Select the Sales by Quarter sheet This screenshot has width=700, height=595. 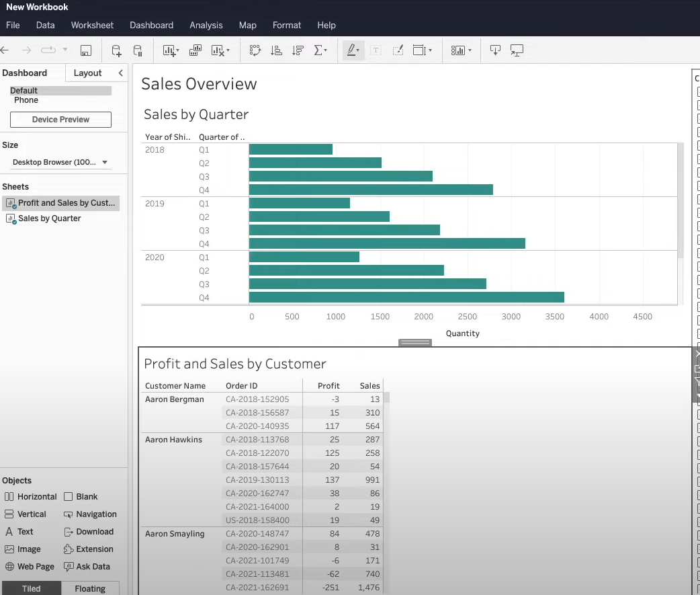point(49,219)
